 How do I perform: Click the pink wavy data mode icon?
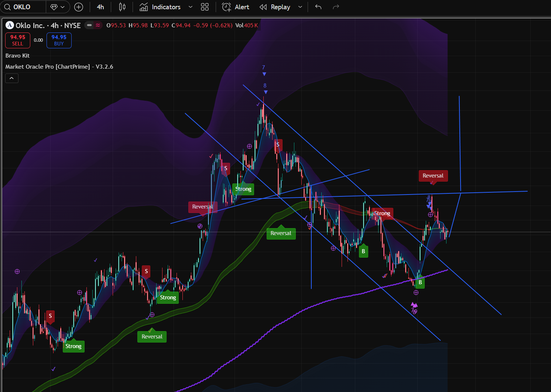(98, 25)
